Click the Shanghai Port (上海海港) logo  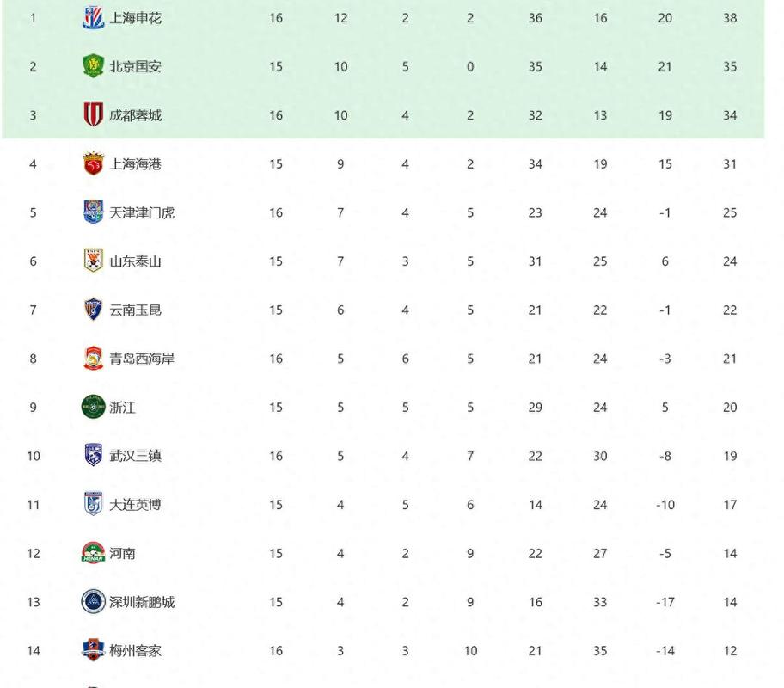93,163
